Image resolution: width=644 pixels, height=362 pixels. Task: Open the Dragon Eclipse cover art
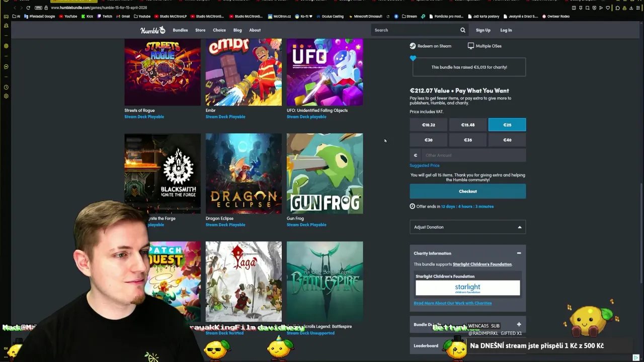(x=244, y=173)
